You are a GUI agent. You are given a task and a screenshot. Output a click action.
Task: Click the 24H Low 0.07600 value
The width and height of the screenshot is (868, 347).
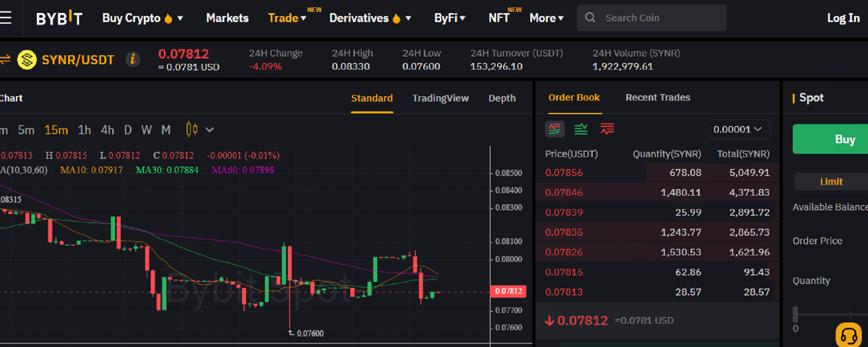[x=421, y=66]
